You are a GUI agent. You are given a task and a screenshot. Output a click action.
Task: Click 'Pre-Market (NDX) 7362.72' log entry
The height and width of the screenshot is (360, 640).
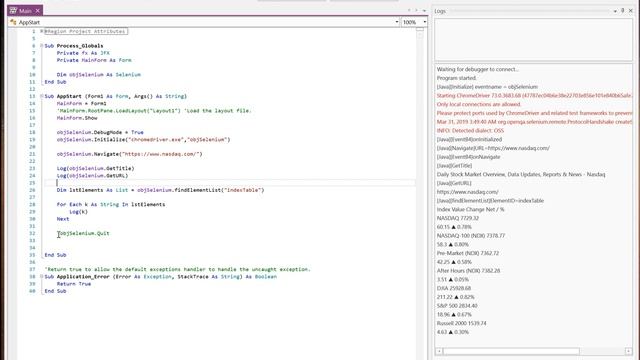tap(468, 253)
